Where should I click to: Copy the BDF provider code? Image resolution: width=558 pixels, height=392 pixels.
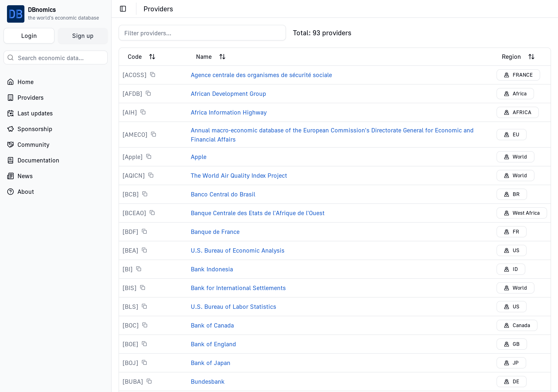point(144,231)
